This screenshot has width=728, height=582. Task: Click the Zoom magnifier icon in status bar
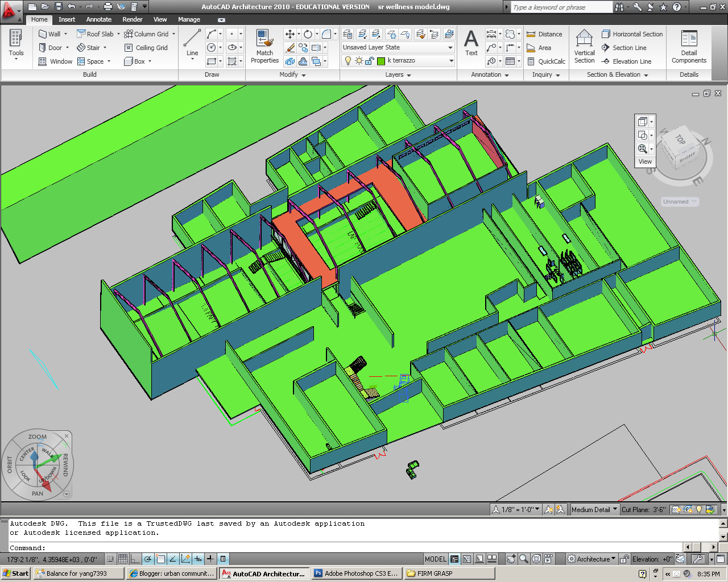pyautogui.click(x=524, y=559)
